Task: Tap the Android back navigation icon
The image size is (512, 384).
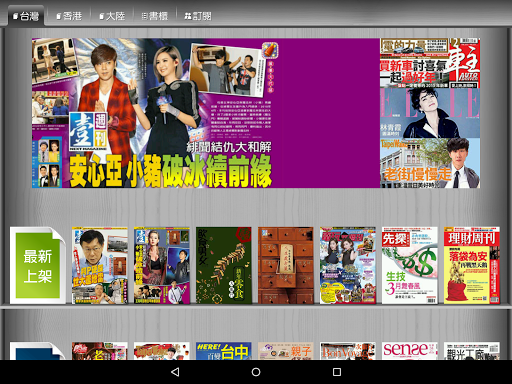Action: tap(175, 372)
